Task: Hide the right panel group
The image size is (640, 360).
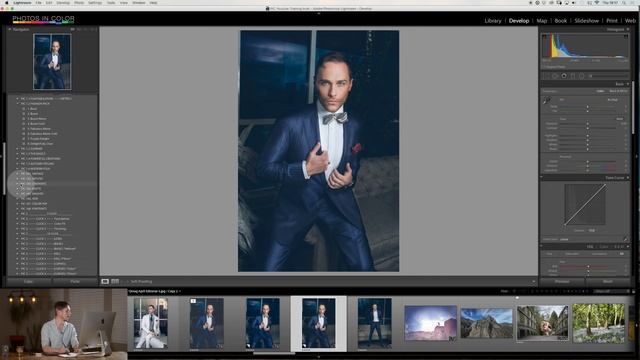Action: click(637, 156)
